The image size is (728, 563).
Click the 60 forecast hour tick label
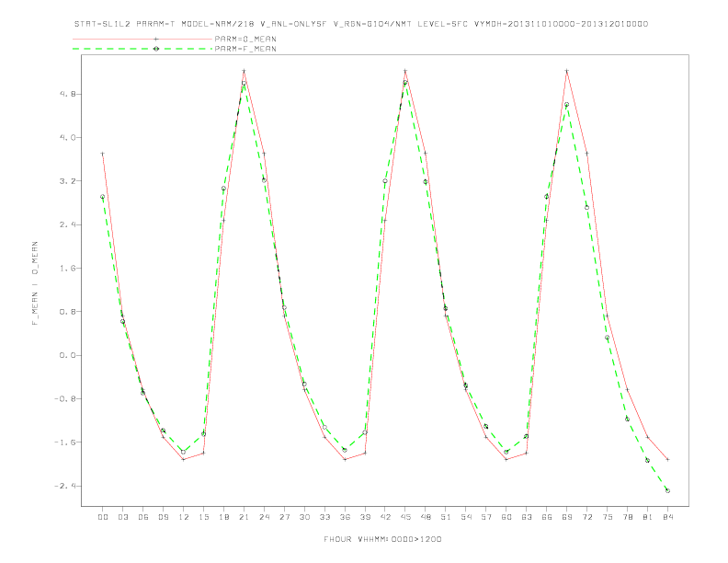[506, 517]
